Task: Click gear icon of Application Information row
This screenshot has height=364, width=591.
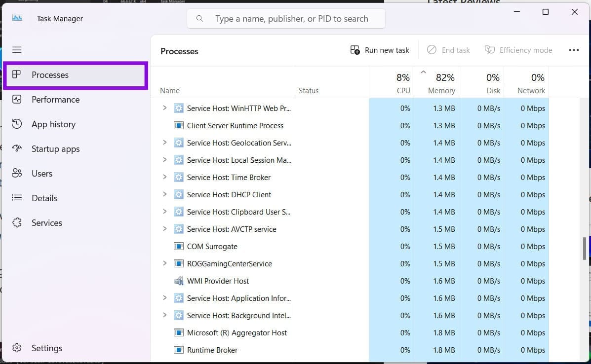Action: (179, 298)
